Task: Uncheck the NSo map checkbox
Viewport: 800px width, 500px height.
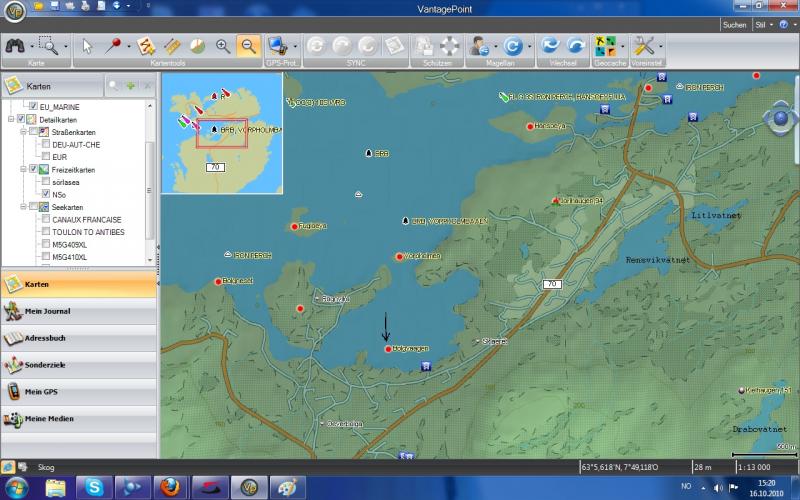Action: (45, 194)
